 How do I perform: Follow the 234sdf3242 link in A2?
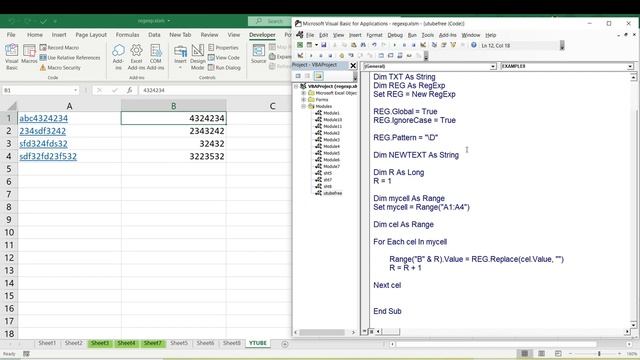pyautogui.click(x=42, y=131)
